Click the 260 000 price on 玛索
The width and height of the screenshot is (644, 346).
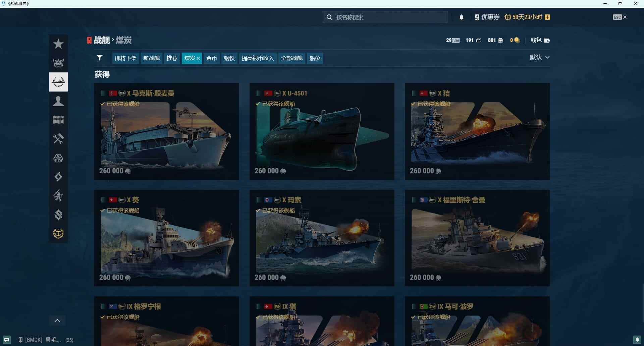(x=270, y=278)
